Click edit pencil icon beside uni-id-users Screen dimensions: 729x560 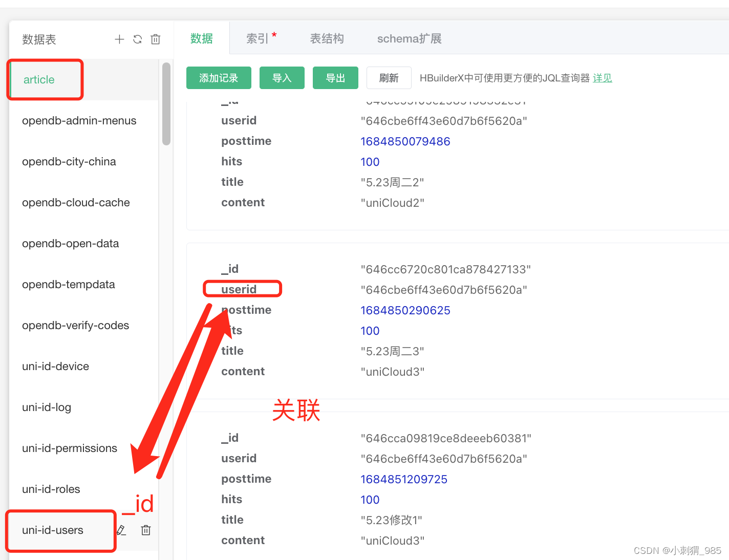point(121,530)
